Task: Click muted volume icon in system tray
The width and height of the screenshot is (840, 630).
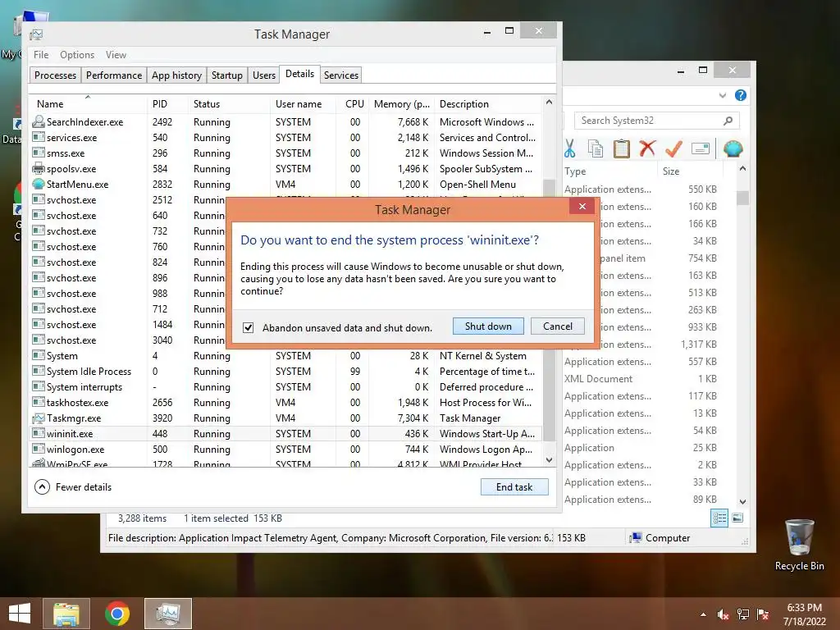Action: 723,614
